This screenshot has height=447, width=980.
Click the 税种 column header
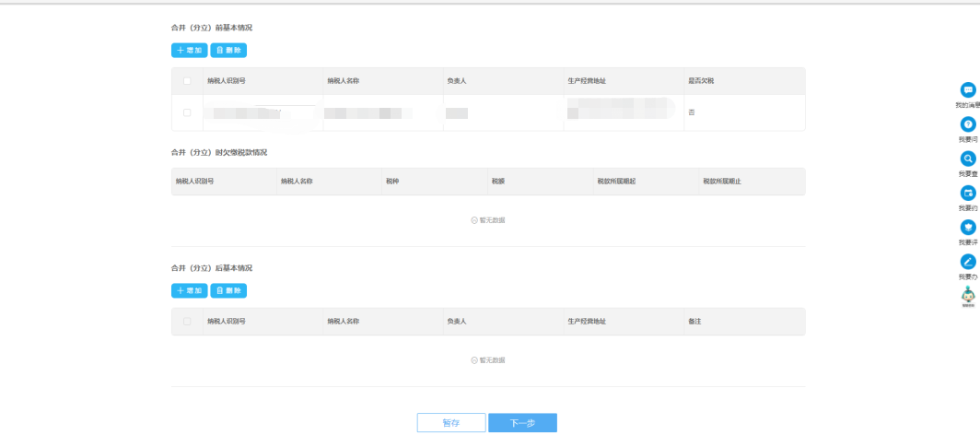click(392, 182)
